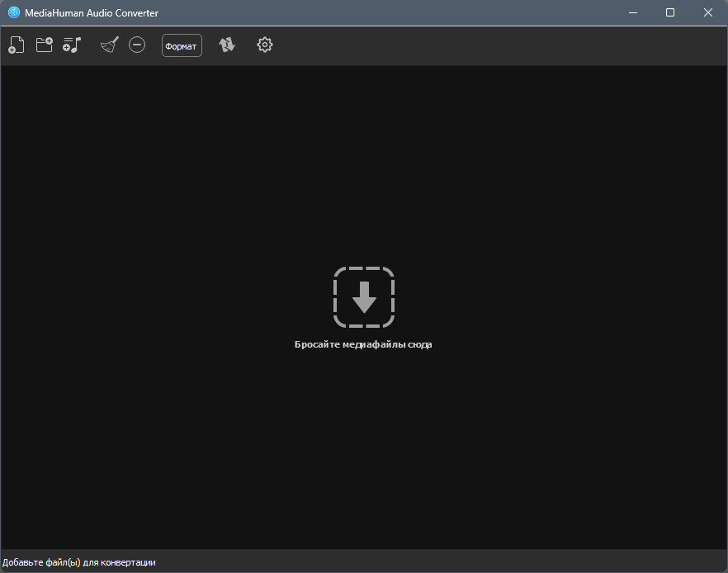Click status text 'Добавьте файл(ы) для конвертации'
This screenshot has width=728, height=573.
(79, 562)
